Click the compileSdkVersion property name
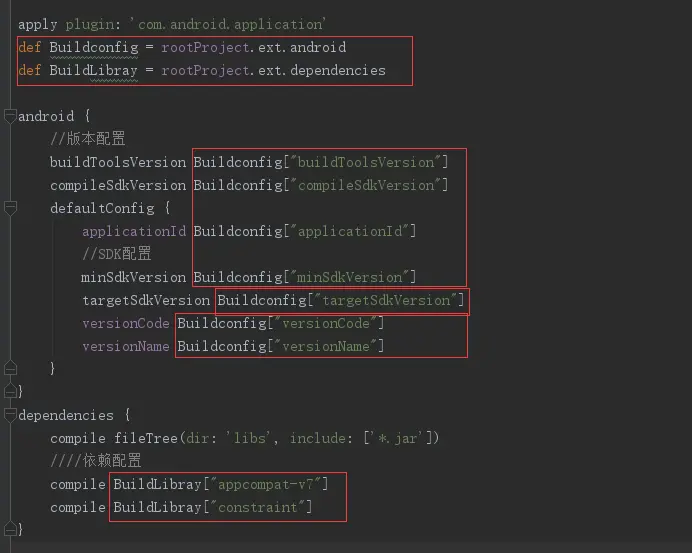Screen dimensions: 692x553 point(118,185)
